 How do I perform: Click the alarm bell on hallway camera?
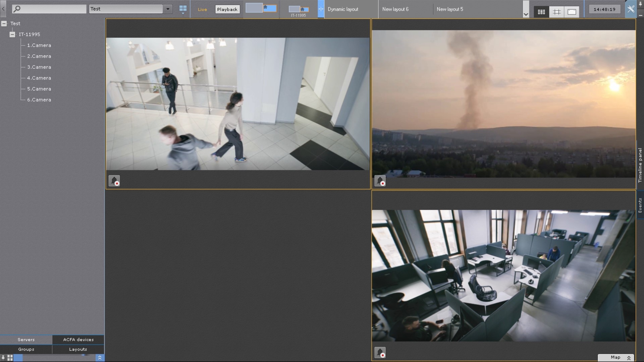coord(114,181)
